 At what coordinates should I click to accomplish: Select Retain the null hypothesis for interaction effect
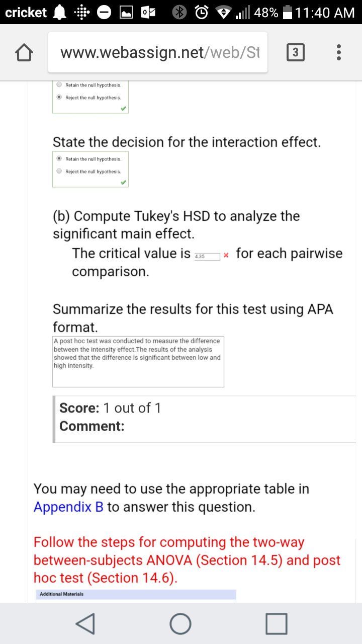tap(60, 158)
